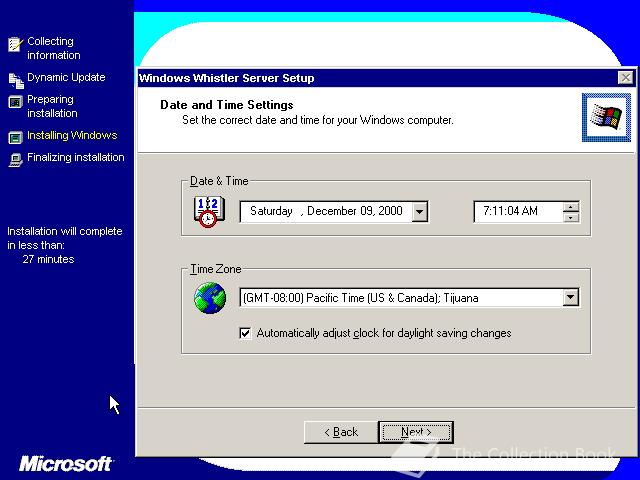Click the Back button

341,432
